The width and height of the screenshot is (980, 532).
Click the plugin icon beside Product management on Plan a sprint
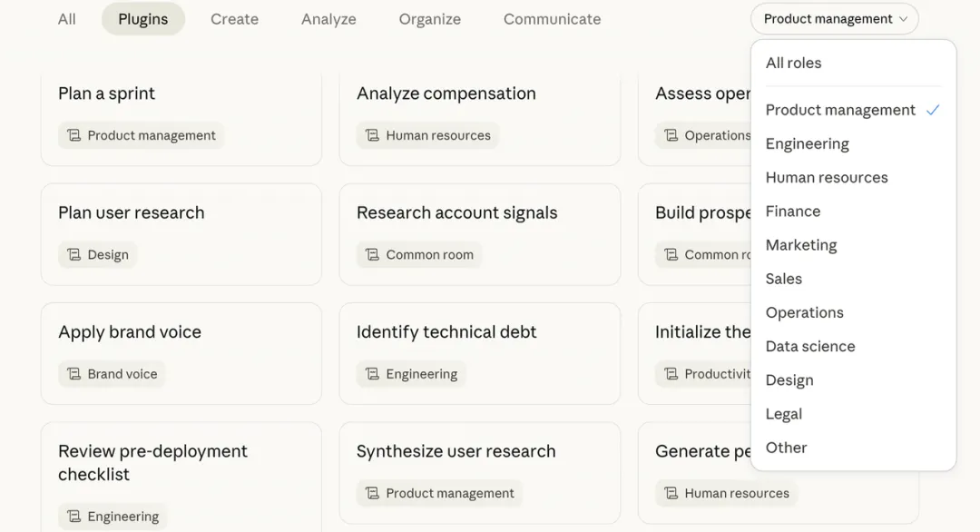click(x=74, y=135)
